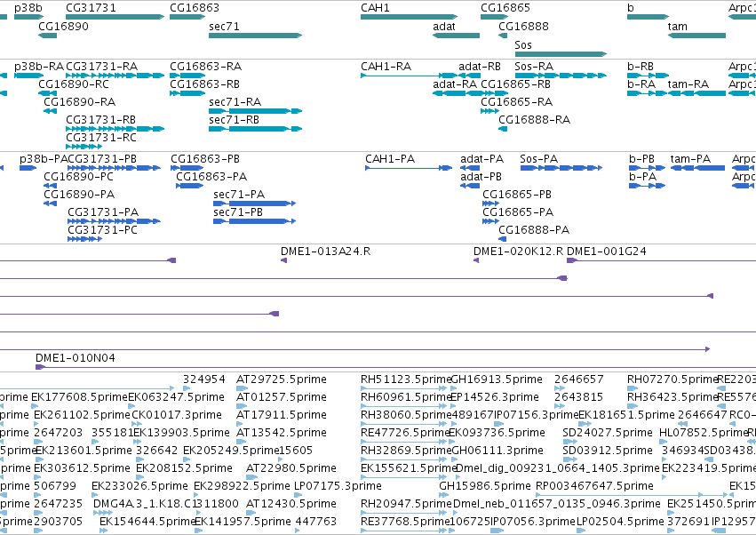
Task: Select the CG16865 gene label
Action: (x=505, y=8)
